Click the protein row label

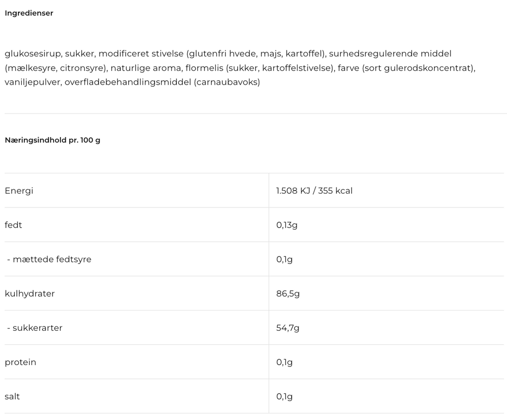[20, 362]
